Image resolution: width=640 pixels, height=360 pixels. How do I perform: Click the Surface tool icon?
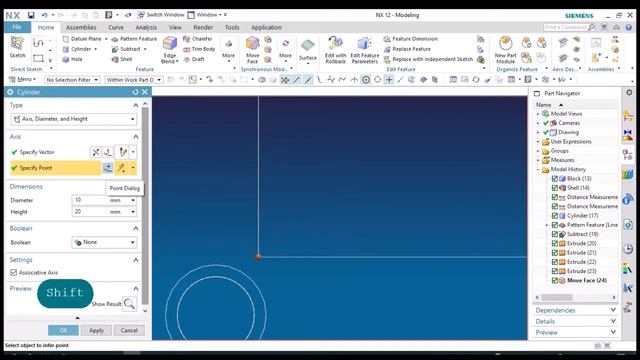pyautogui.click(x=308, y=45)
